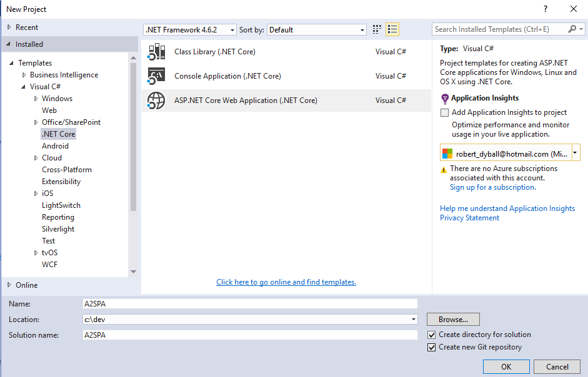Select the Reporting category
The height and width of the screenshot is (377, 588).
[x=58, y=217]
